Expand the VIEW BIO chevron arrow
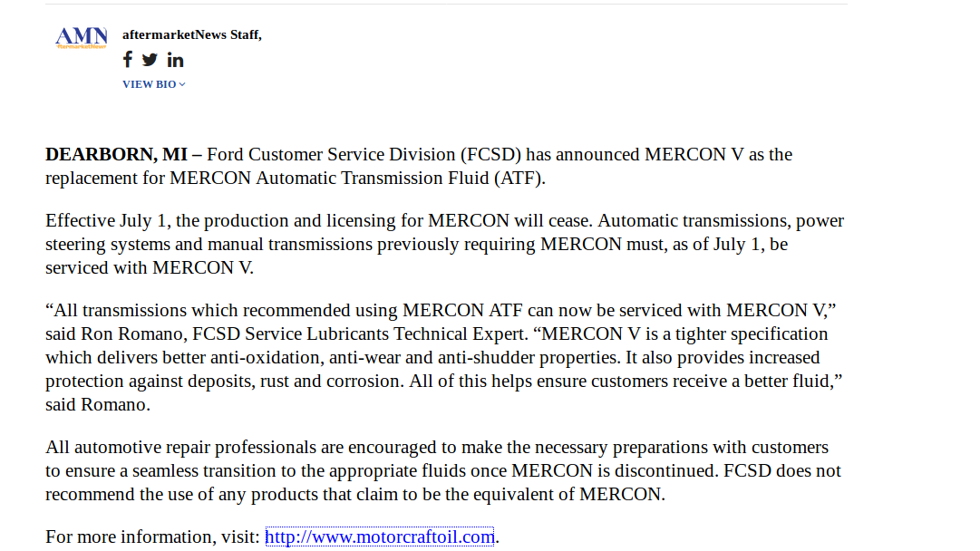 tap(182, 84)
